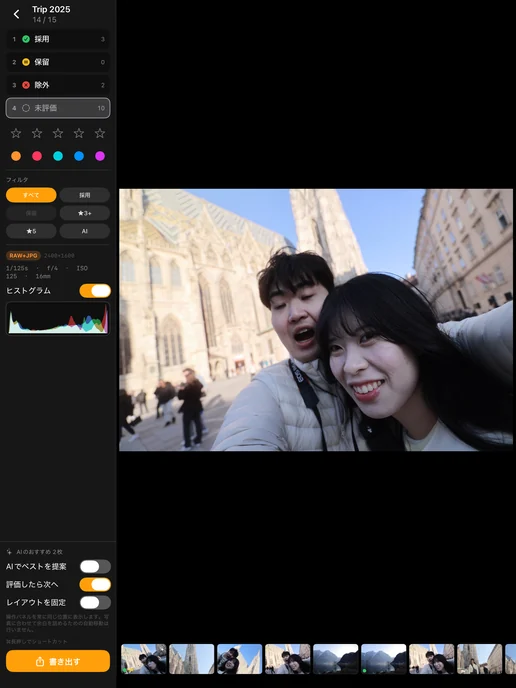
Task: Toggle the ヒストグラム switch off
Action: pos(95,291)
